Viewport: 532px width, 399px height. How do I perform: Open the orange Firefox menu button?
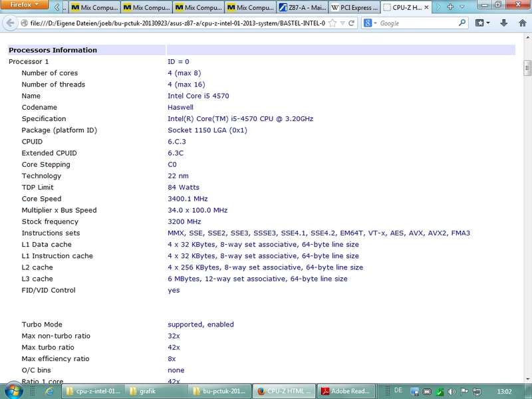24,5
